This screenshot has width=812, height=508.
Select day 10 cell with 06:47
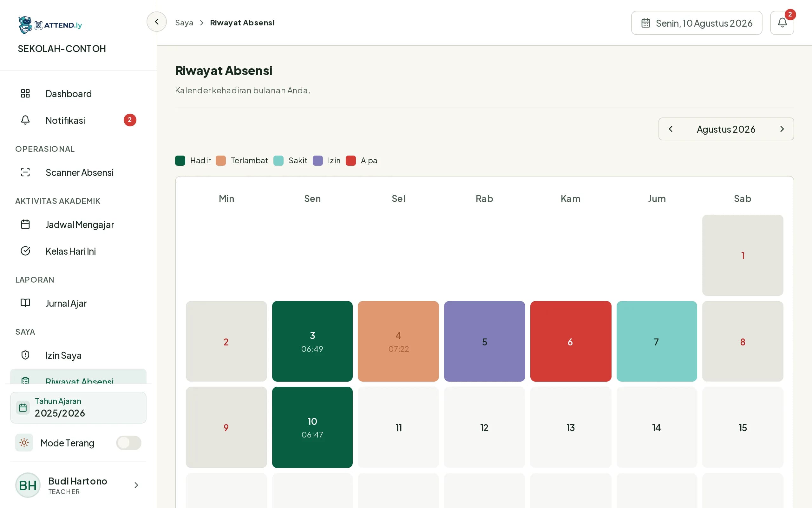pyautogui.click(x=312, y=427)
